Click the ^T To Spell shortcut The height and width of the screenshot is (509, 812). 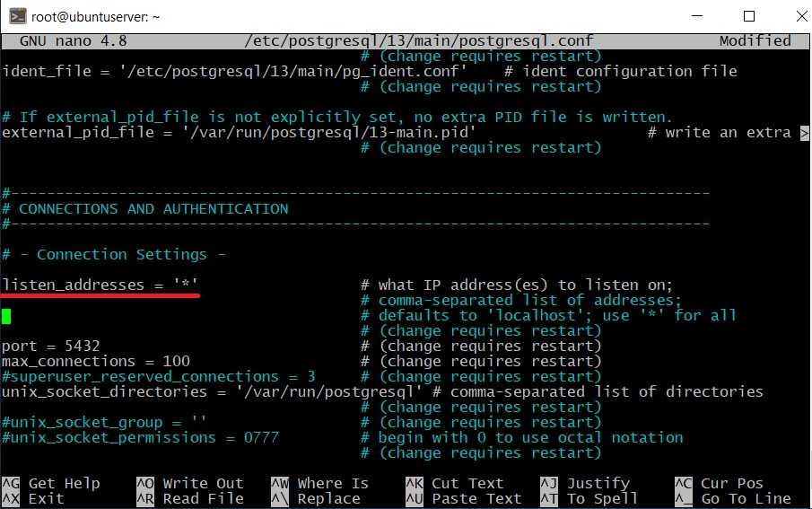tap(589, 498)
